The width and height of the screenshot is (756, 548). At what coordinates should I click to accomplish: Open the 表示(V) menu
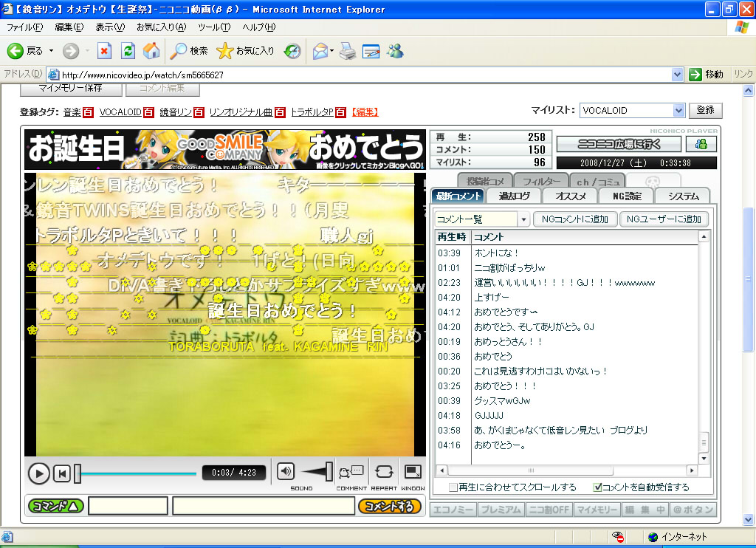click(x=110, y=27)
